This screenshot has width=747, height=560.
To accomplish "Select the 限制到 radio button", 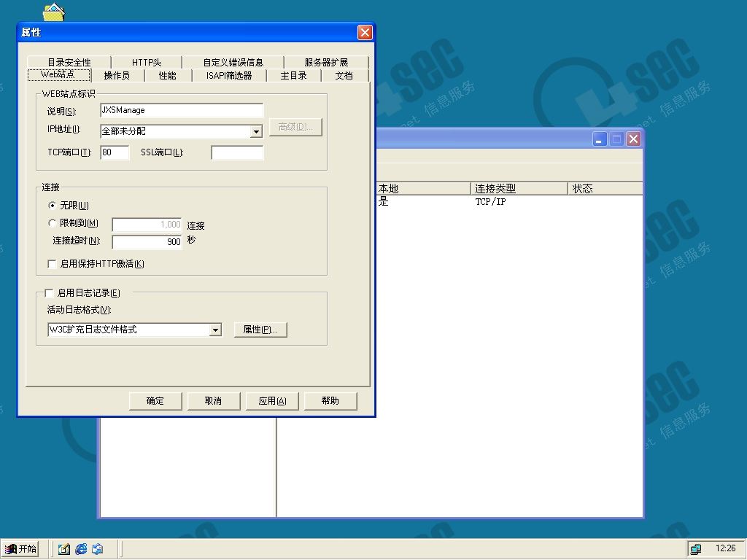I will [x=53, y=223].
